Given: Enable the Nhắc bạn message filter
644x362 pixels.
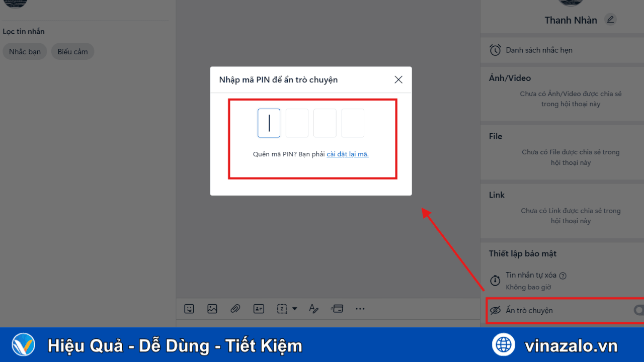Looking at the screenshot, I should coord(25,51).
